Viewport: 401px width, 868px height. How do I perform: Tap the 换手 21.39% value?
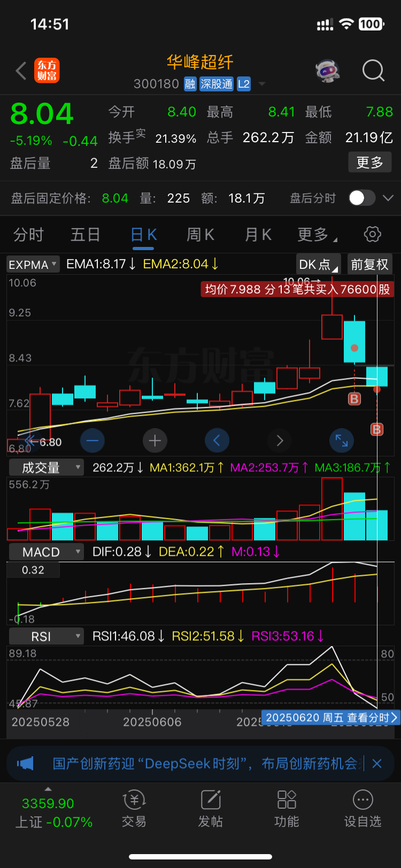pos(176,138)
